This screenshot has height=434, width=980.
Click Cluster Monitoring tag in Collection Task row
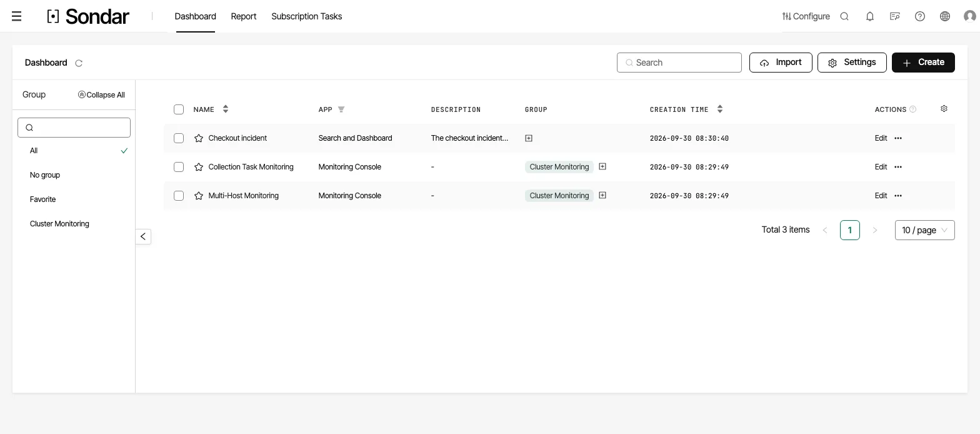coord(559,167)
